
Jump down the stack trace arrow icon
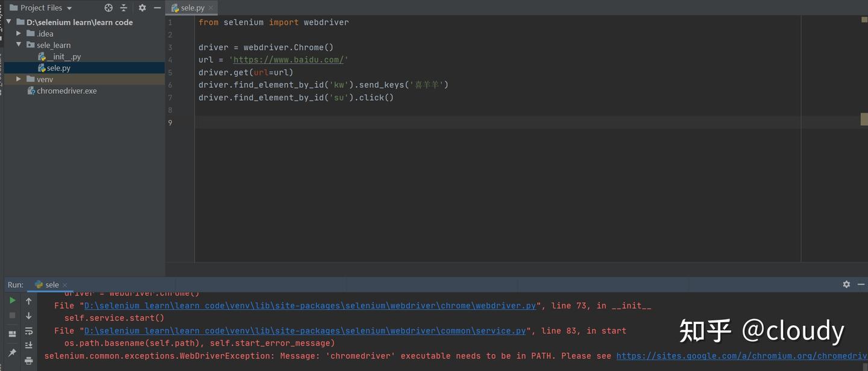[x=28, y=316]
